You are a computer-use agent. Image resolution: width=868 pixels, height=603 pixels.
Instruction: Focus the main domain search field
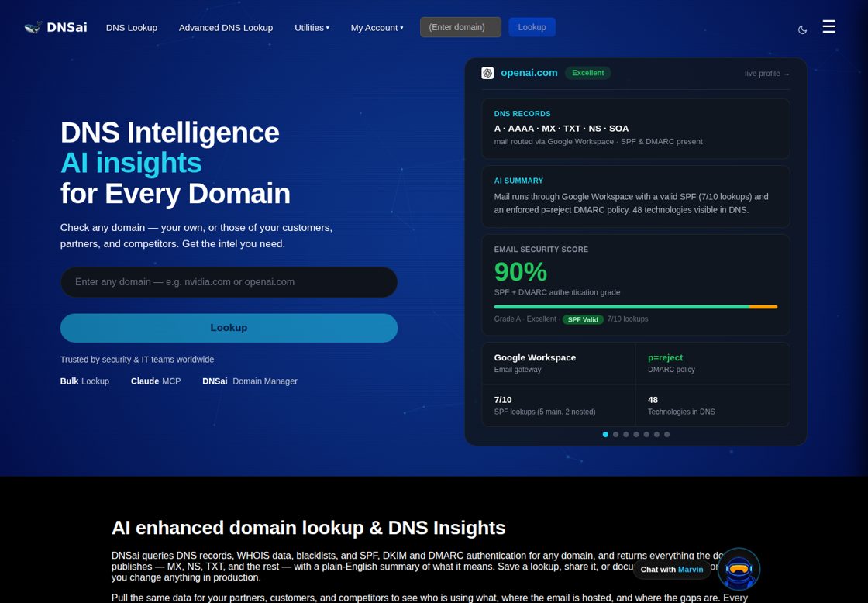(x=229, y=282)
